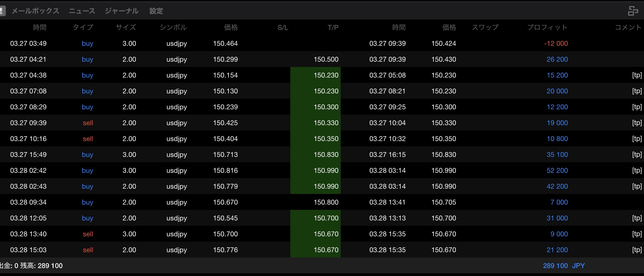Sort by the サイズ column header

pyautogui.click(x=126, y=27)
